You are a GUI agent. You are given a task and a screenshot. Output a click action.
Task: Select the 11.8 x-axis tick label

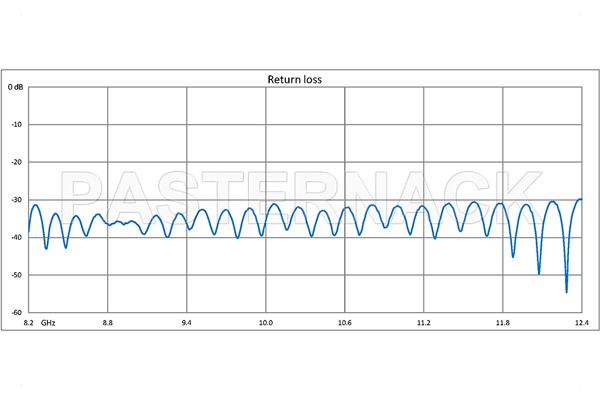pos(502,324)
